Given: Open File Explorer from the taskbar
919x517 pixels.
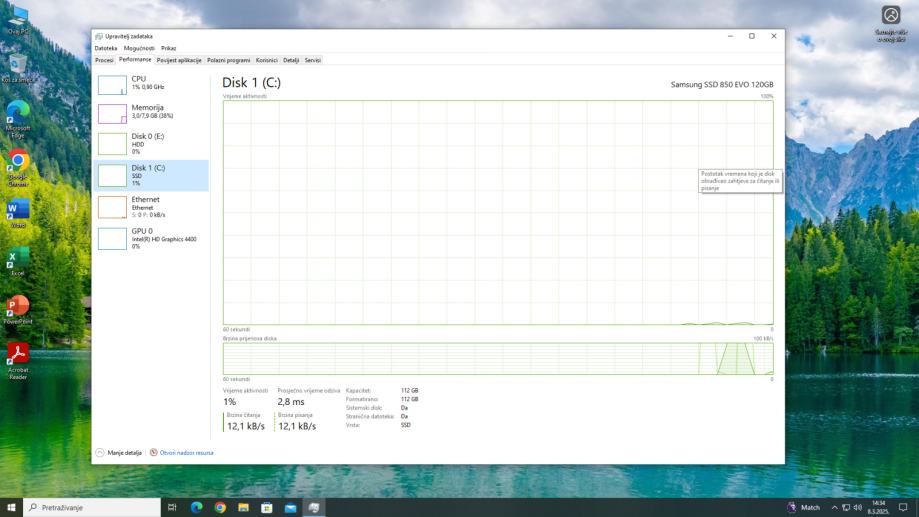Looking at the screenshot, I should coord(243,508).
